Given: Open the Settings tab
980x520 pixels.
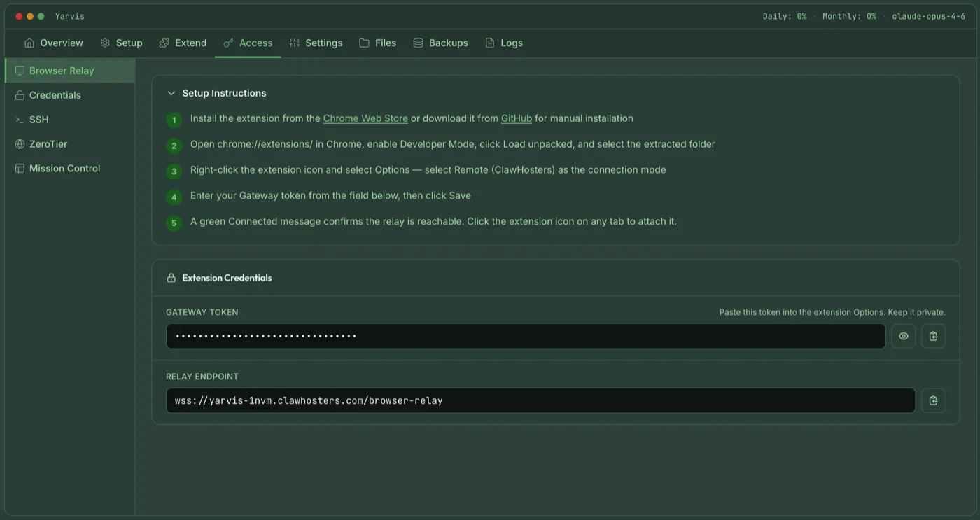Looking at the screenshot, I should coord(316,43).
